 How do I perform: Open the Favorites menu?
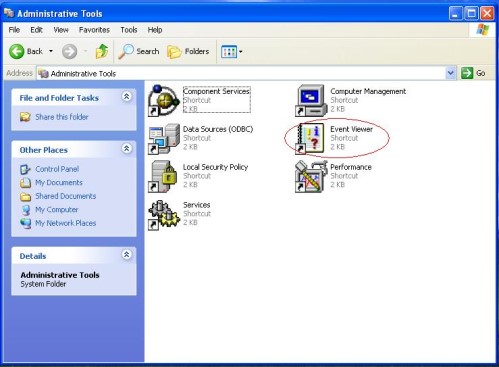94,30
